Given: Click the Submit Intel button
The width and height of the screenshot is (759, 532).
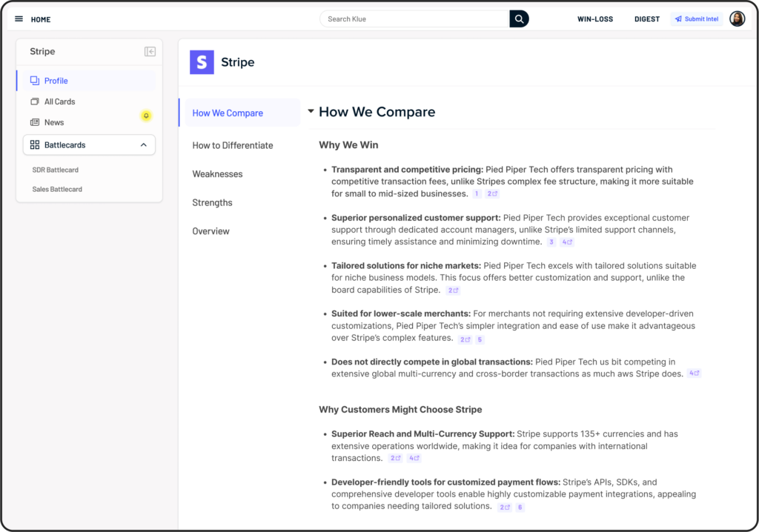Looking at the screenshot, I should click(x=696, y=19).
